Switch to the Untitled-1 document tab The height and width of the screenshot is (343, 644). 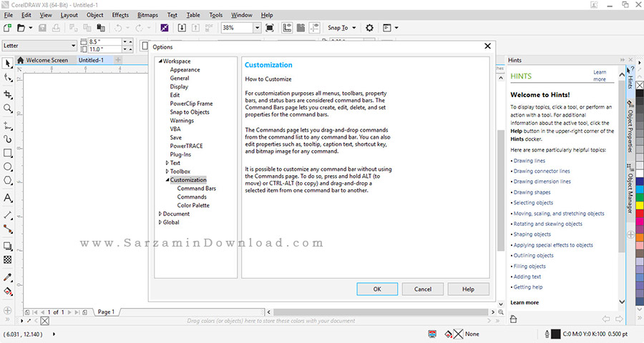(x=91, y=60)
